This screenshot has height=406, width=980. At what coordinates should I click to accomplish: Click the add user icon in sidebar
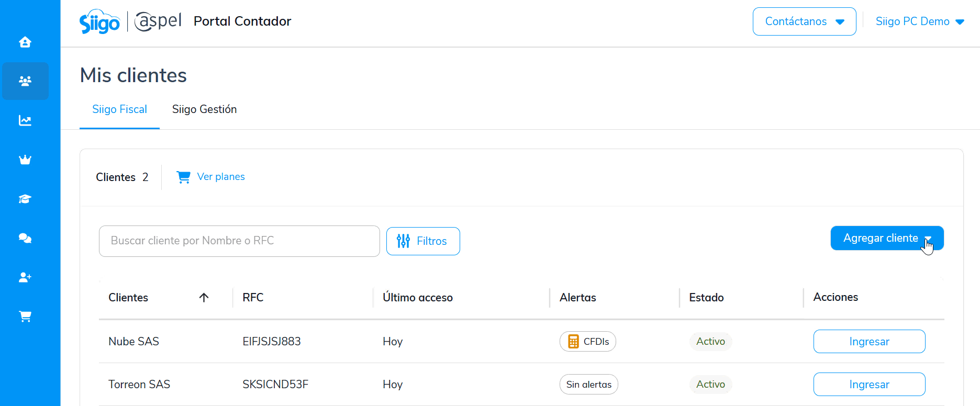25,277
